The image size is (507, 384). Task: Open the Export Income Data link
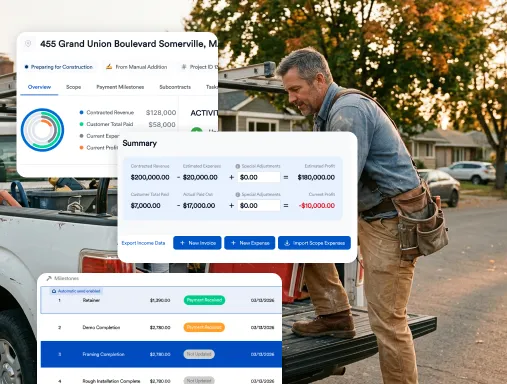tap(143, 243)
